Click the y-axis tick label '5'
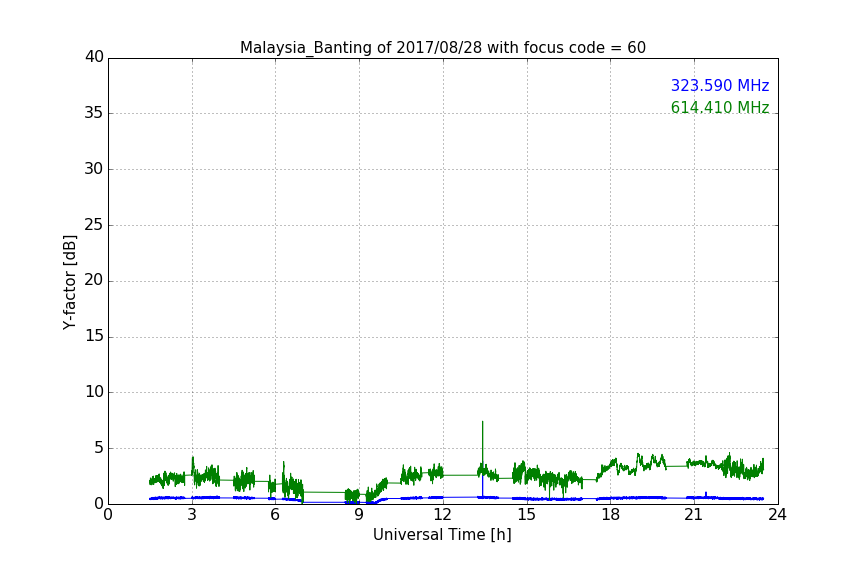The height and width of the screenshot is (576, 864). point(99,448)
